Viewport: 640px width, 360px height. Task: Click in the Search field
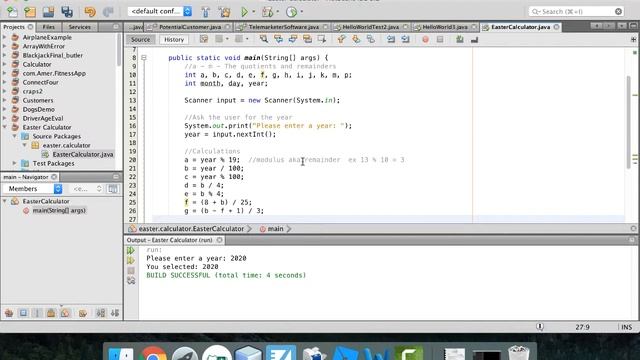point(576,11)
